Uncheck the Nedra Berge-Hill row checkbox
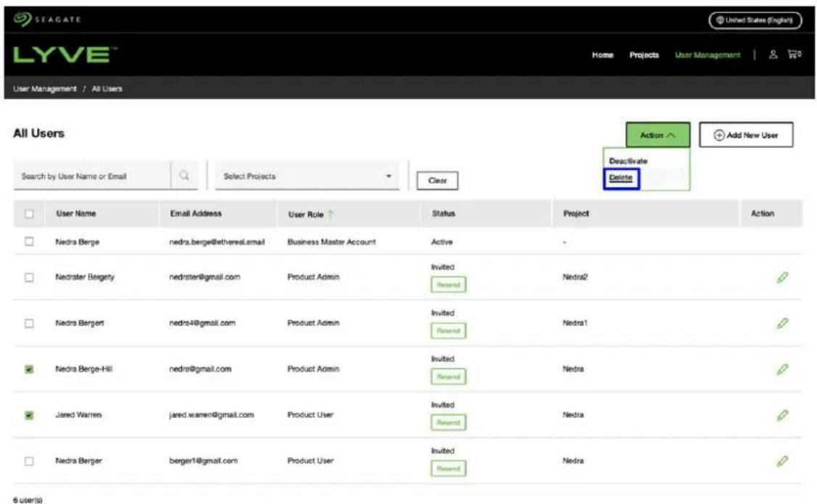The height and width of the screenshot is (504, 817). pyautogui.click(x=29, y=369)
